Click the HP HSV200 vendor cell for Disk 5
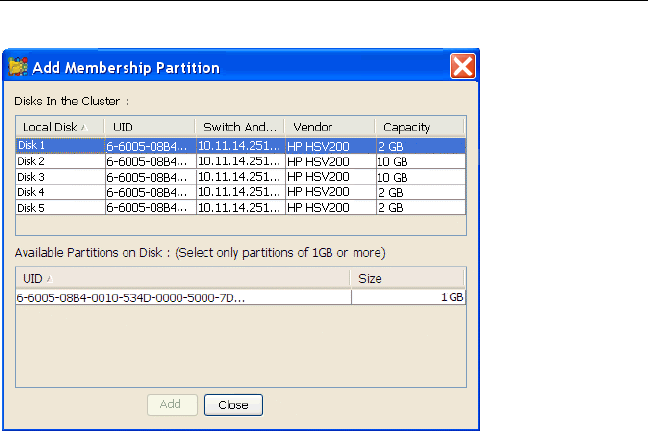Screen dimensions: 648x431 [329, 207]
